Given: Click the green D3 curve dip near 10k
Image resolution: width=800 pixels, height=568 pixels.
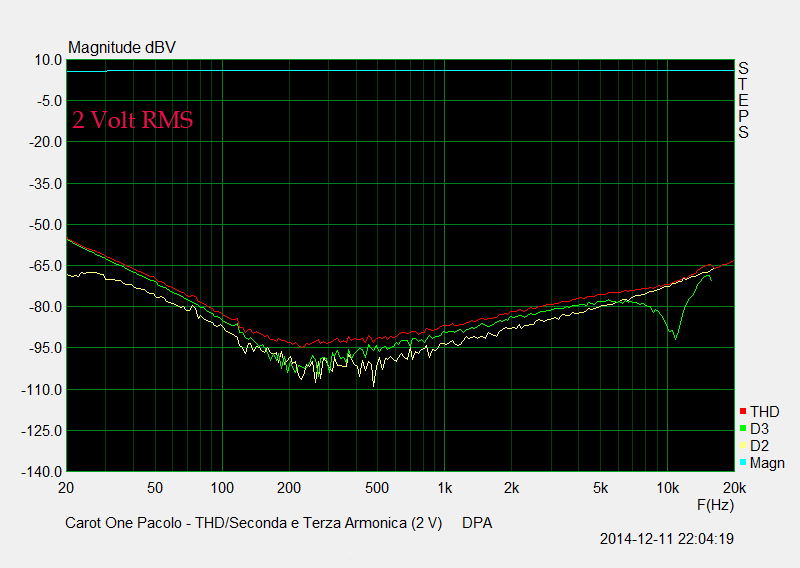Looking at the screenshot, I should [675, 337].
